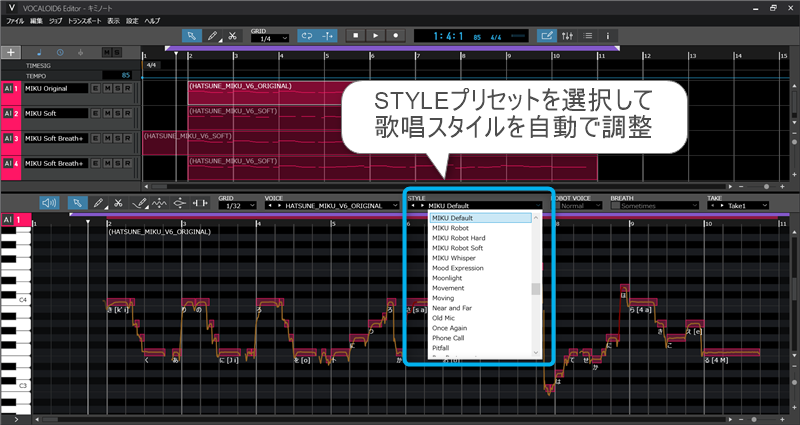Select the MIKU Original track name field
Screen dimensions: 800x425
coord(56,88)
